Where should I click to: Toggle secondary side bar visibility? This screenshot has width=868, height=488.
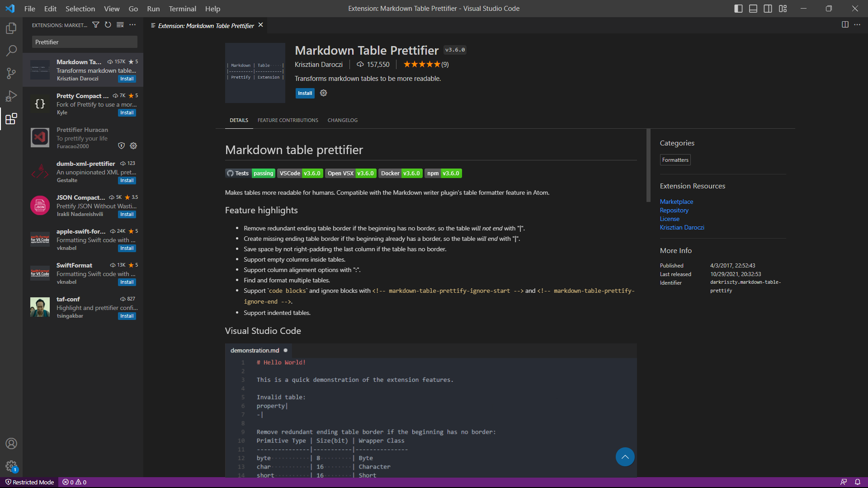coord(768,9)
